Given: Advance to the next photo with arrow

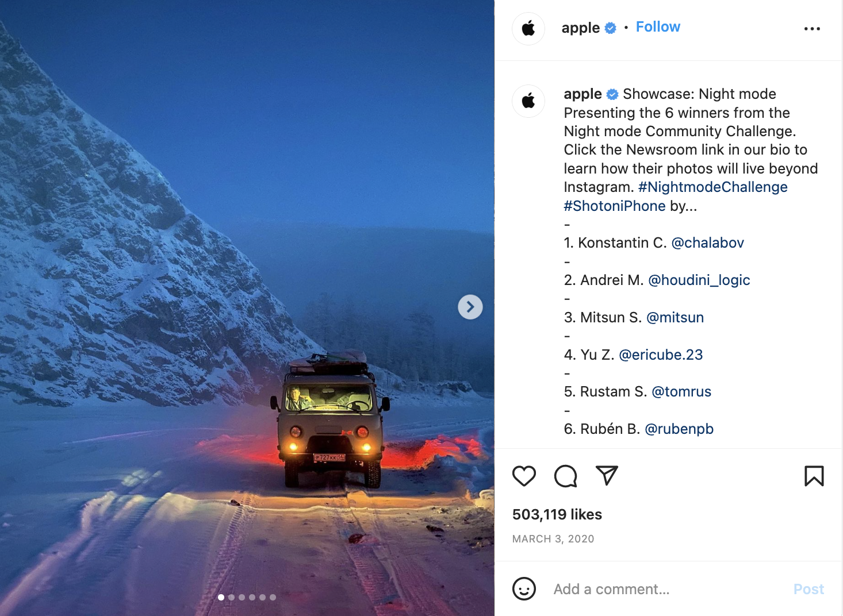Looking at the screenshot, I should click(x=470, y=307).
